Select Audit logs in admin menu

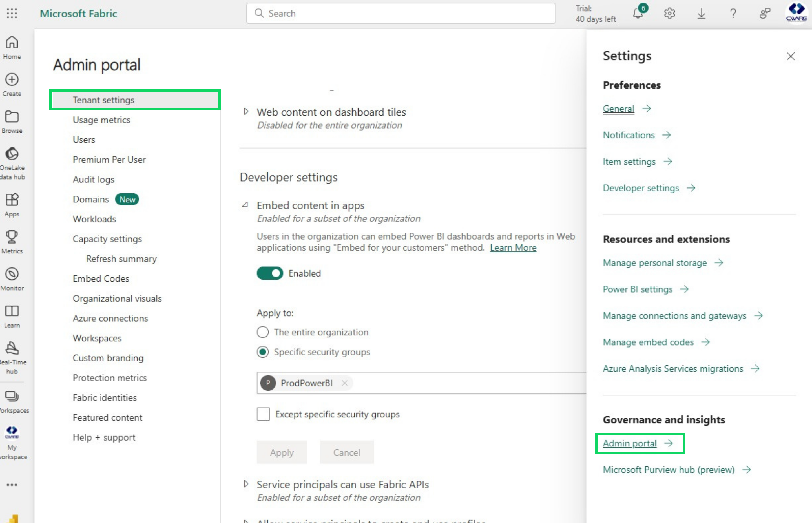[94, 179]
